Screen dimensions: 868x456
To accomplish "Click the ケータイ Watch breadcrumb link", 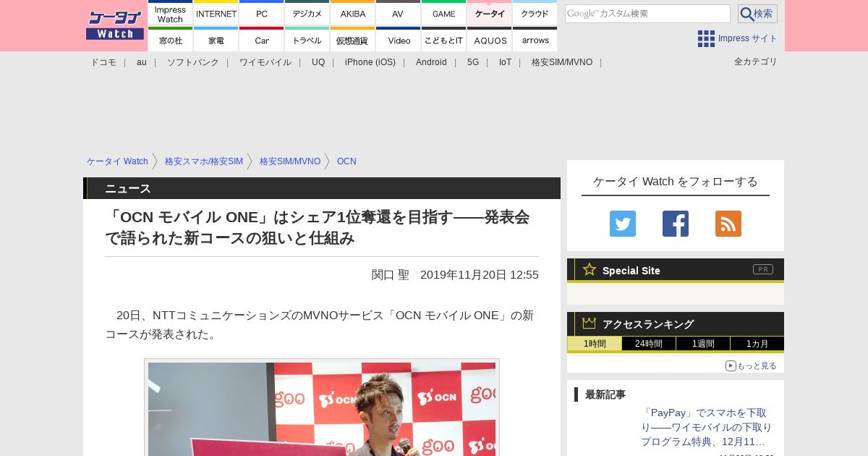I will coord(117,161).
